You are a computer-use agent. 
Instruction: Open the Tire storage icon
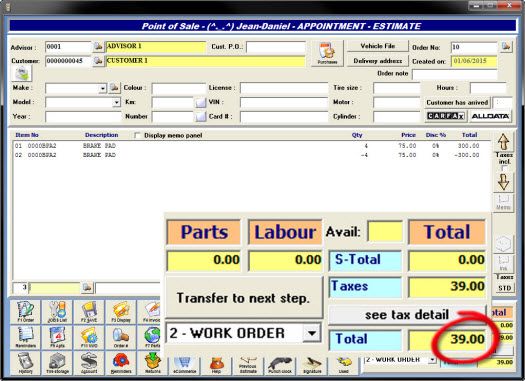coord(57,363)
